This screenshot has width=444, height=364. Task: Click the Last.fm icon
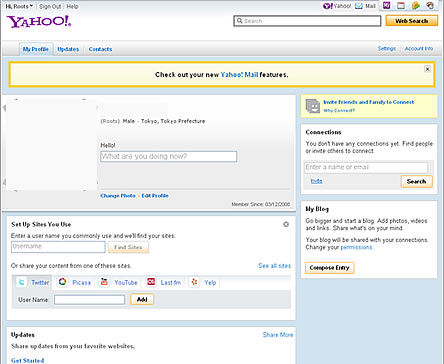click(151, 282)
